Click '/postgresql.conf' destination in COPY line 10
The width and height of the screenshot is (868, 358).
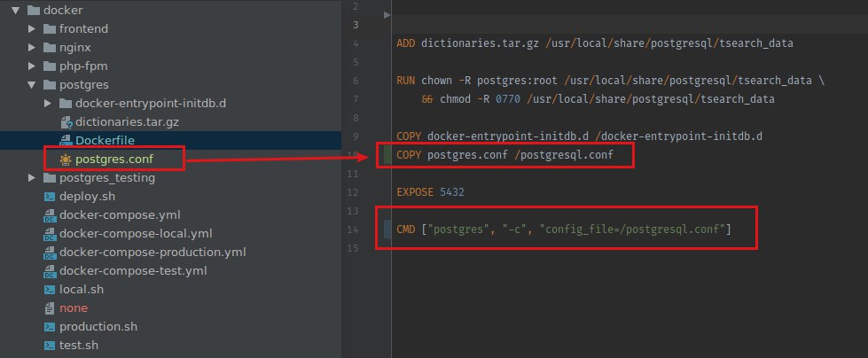click(564, 155)
